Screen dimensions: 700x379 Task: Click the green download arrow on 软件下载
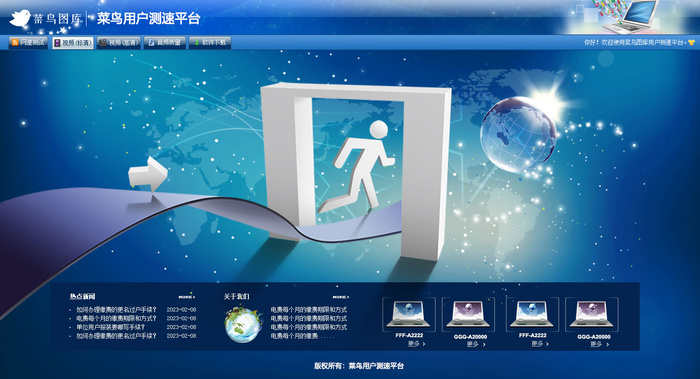pyautogui.click(x=196, y=42)
